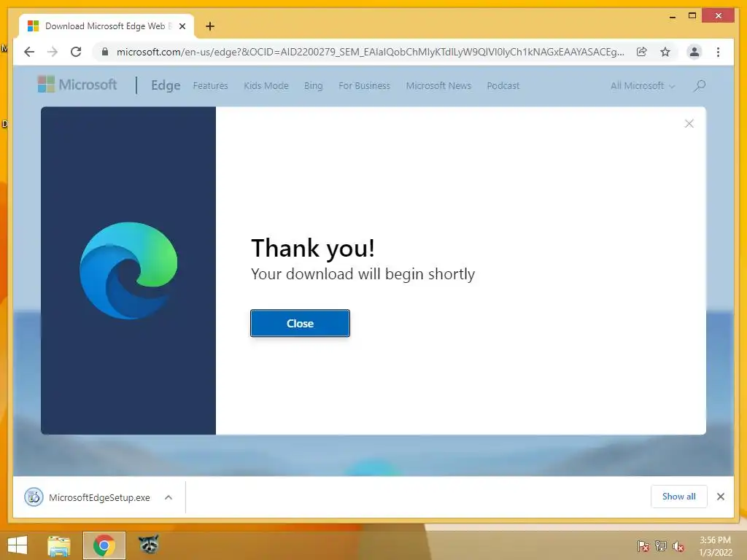Image resolution: width=747 pixels, height=560 pixels.
Task: Open the Windows Start button
Action: (18, 545)
